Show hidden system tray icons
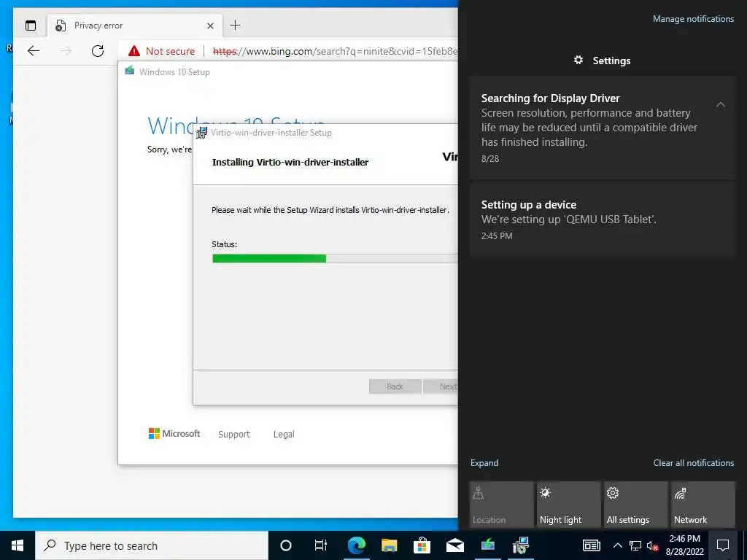747x560 pixels. point(617,545)
